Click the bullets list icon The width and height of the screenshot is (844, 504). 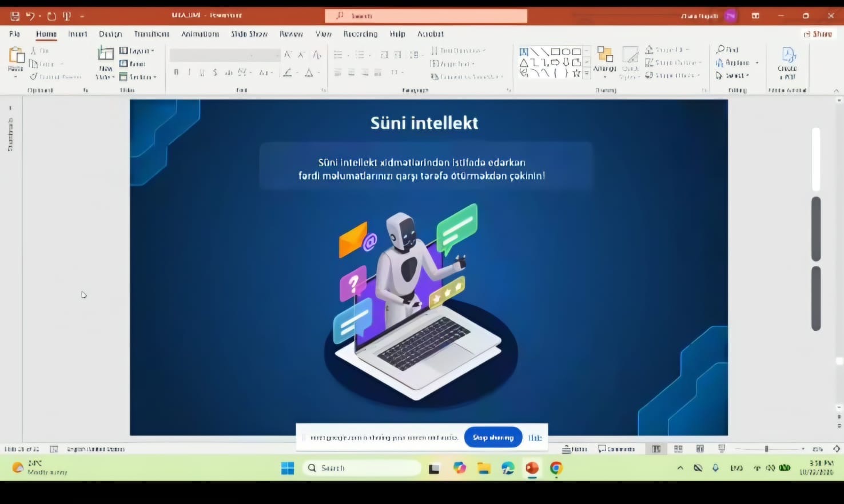point(339,55)
